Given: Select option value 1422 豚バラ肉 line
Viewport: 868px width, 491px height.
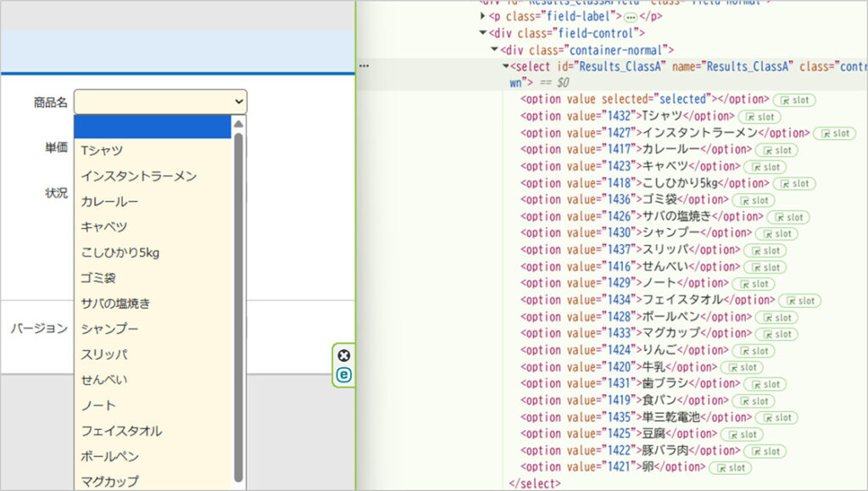Looking at the screenshot, I should tap(630, 450).
